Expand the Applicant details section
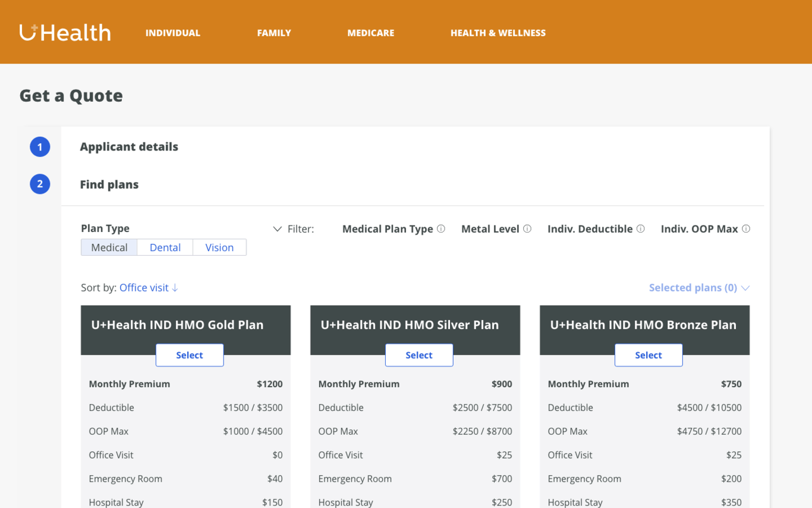 (129, 147)
